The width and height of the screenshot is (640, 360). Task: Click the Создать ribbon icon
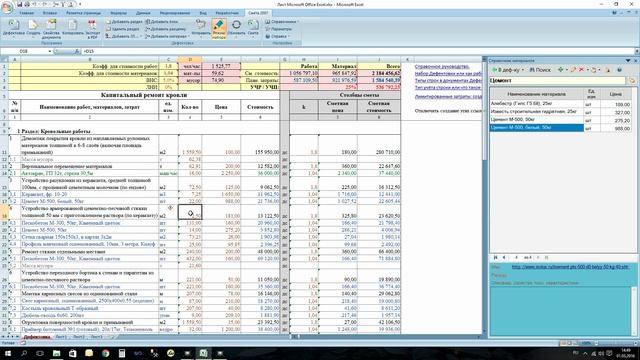[x=33, y=29]
